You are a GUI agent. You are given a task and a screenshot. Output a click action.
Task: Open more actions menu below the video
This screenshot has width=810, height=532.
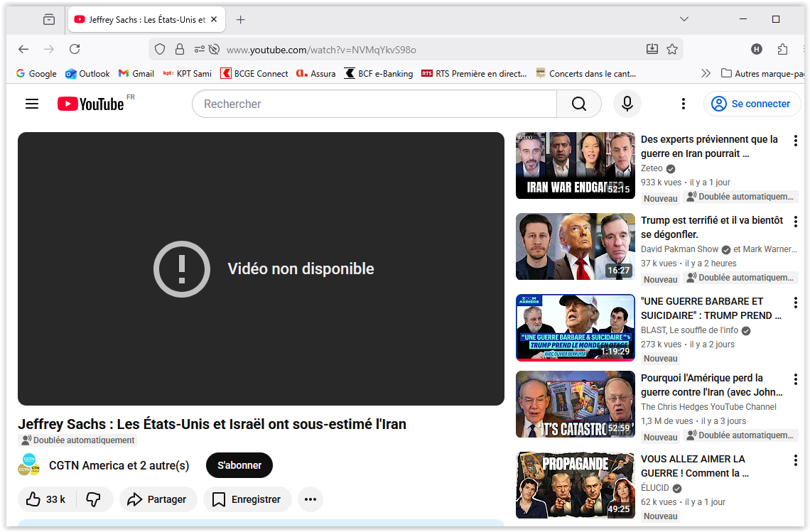click(x=310, y=499)
